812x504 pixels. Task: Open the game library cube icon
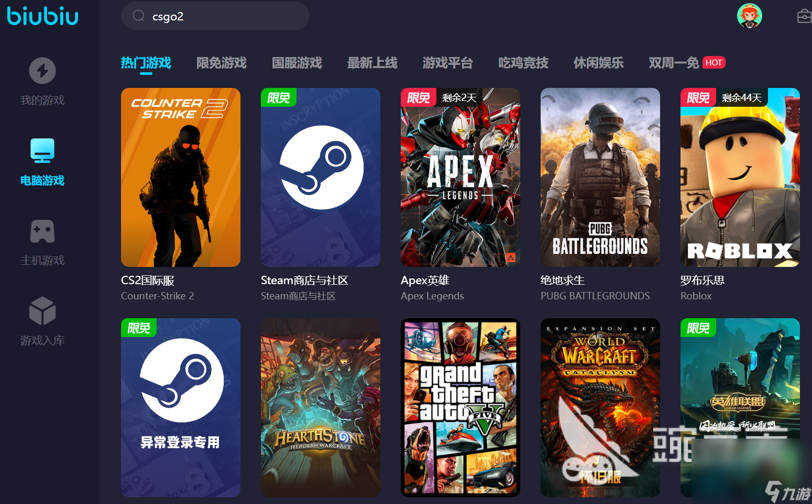(42, 311)
